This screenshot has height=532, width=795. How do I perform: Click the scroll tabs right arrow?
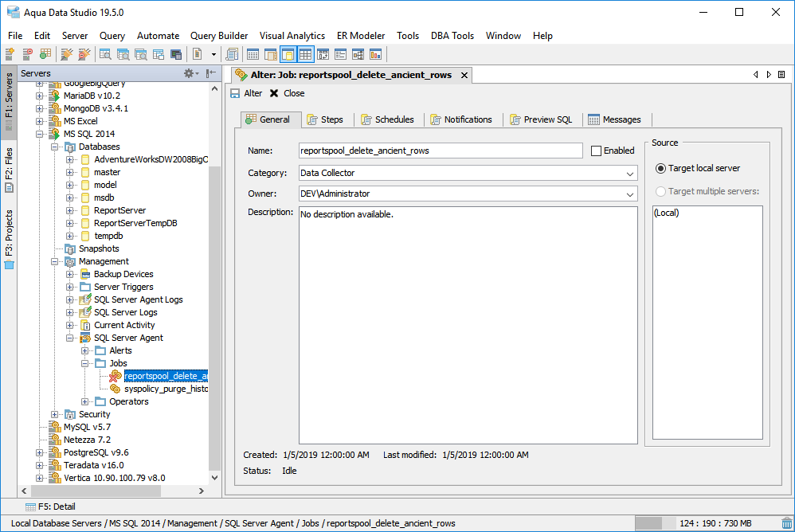[769, 75]
